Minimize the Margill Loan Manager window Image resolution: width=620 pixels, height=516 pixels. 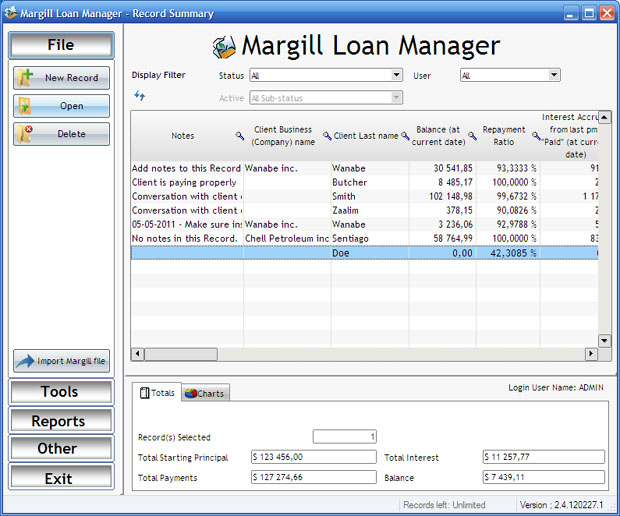[x=570, y=13]
